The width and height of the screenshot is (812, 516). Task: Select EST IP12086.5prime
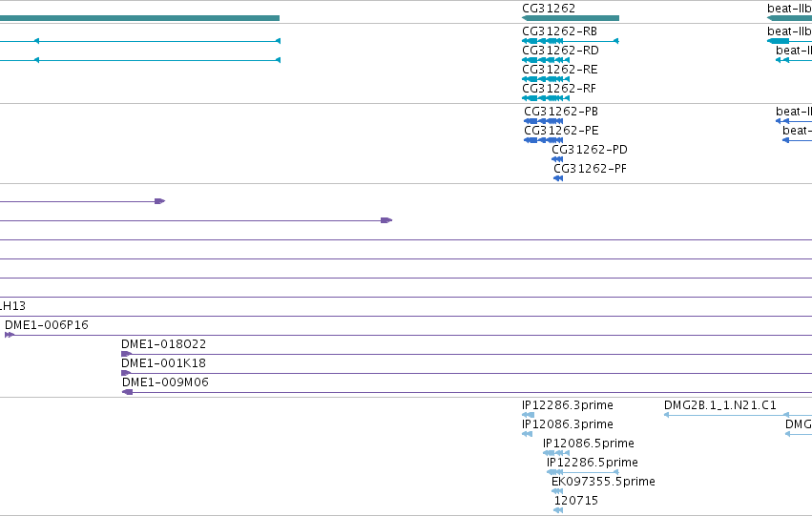[x=589, y=444]
